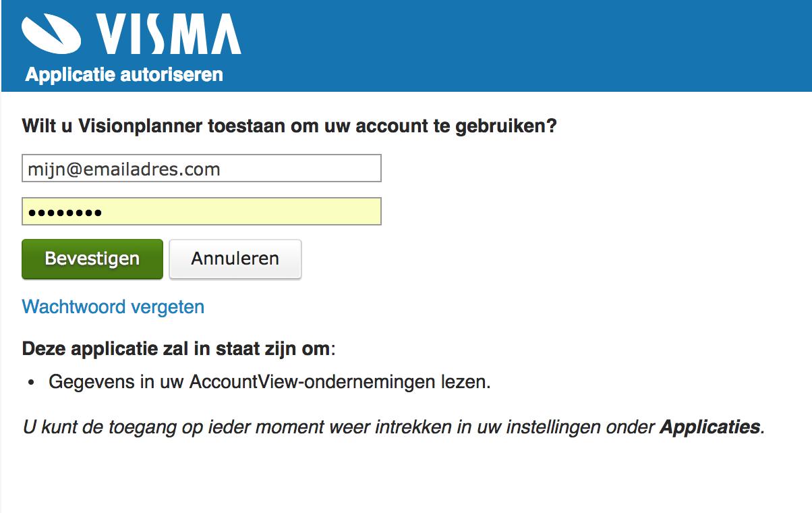
Task: Click the italic 'U kunt de toegang' notice
Action: tap(394, 427)
